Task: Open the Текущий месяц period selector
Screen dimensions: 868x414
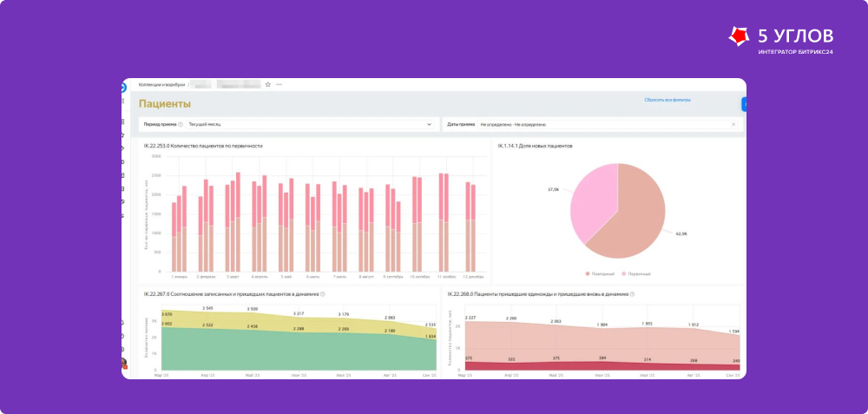Action: click(310, 124)
